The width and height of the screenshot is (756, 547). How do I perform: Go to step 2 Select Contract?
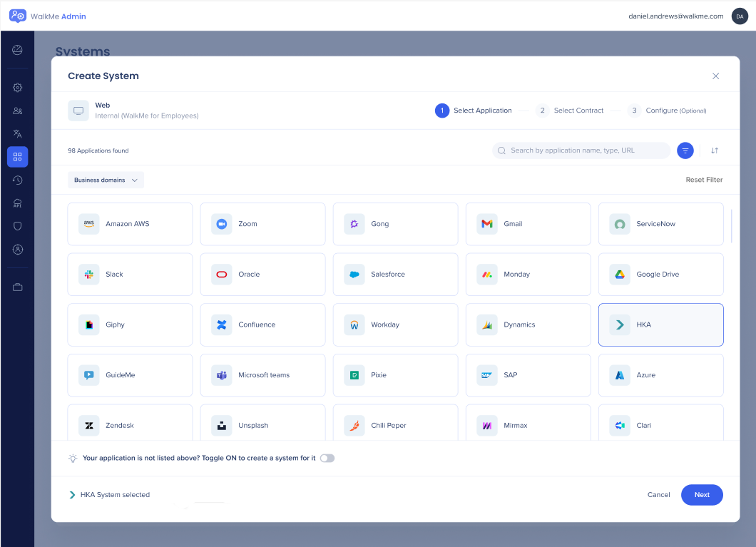571,111
